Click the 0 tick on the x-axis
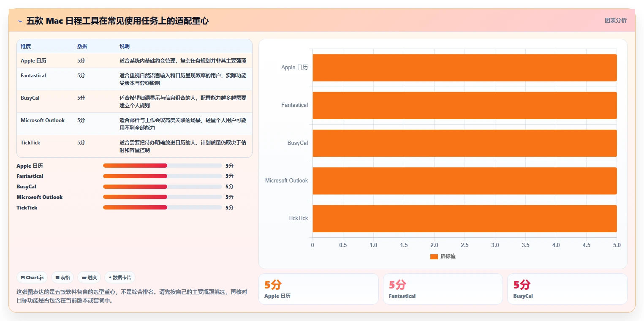The image size is (644, 321). [312, 245]
